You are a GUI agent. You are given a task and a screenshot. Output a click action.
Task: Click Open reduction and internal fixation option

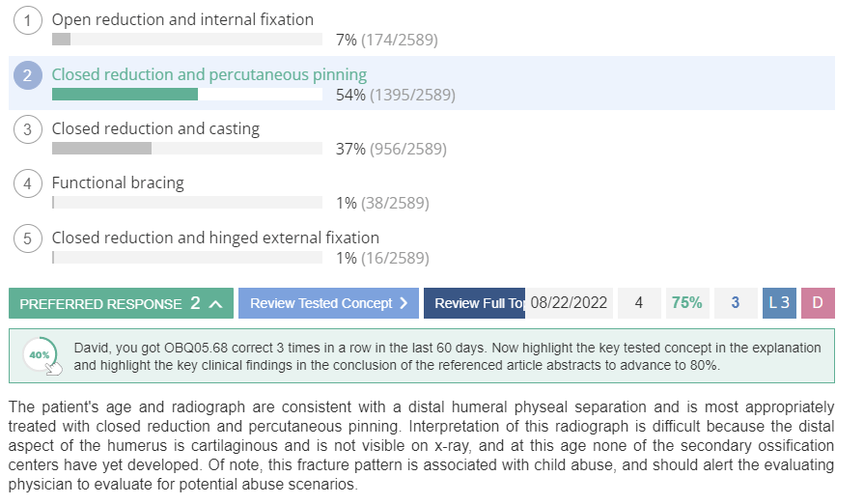[182, 19]
